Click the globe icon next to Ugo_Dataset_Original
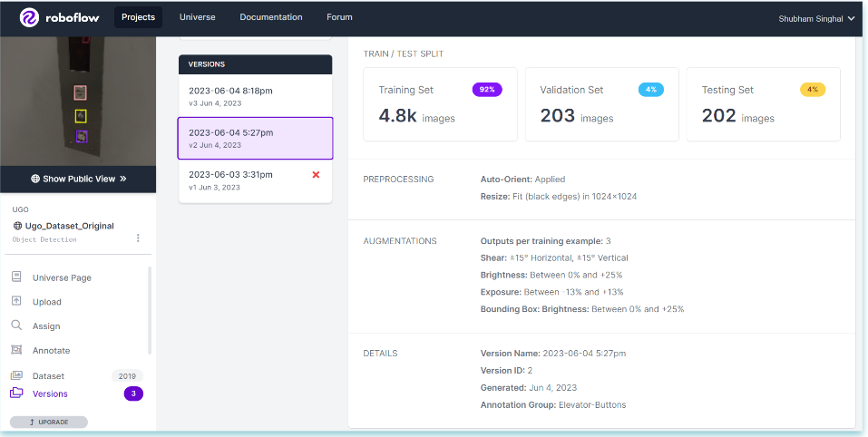868x437 pixels. click(18, 226)
